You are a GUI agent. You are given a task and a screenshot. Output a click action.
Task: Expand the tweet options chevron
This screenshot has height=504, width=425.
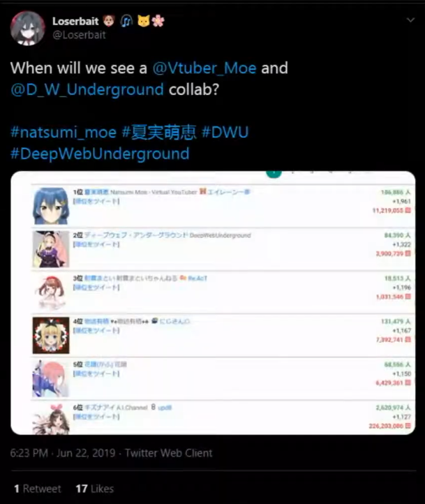[x=410, y=20]
